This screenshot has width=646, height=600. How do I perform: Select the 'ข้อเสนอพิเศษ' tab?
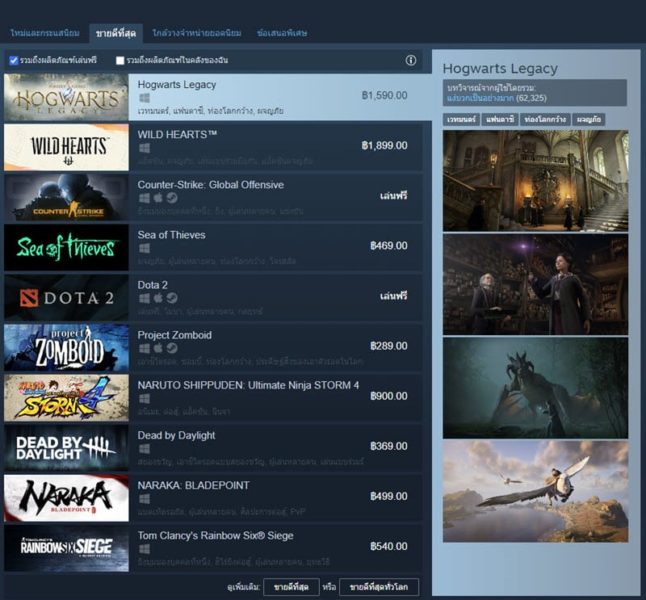(x=283, y=33)
